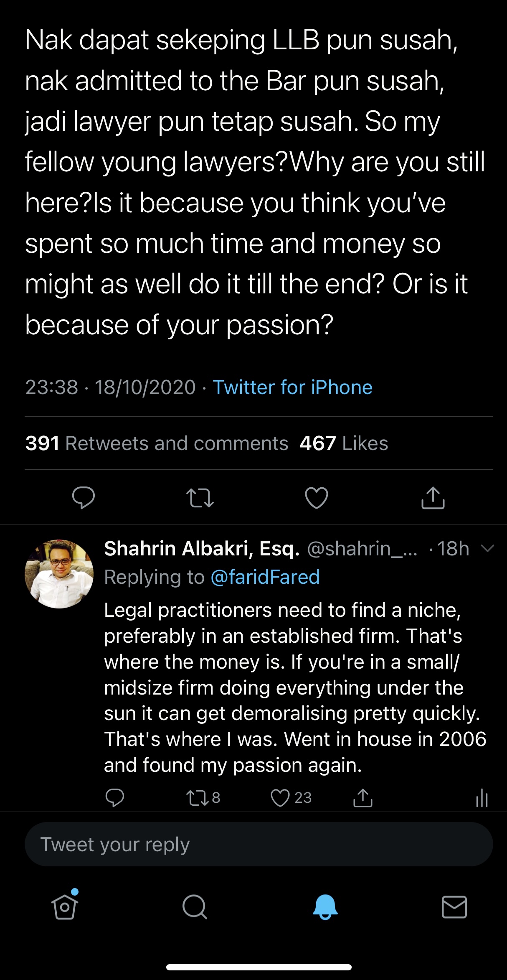Open the Search tab
Viewport: 507px width, 980px height.
(195, 907)
